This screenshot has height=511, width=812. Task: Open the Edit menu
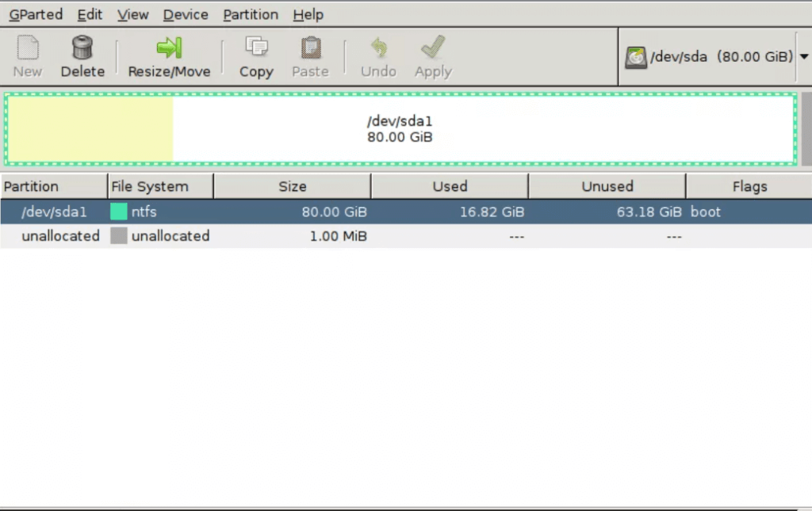pos(90,14)
